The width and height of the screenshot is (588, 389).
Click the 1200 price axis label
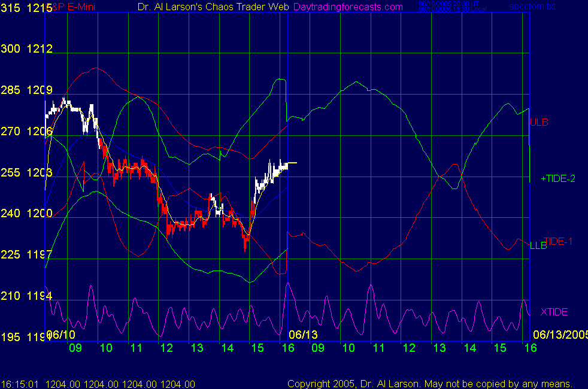point(40,213)
